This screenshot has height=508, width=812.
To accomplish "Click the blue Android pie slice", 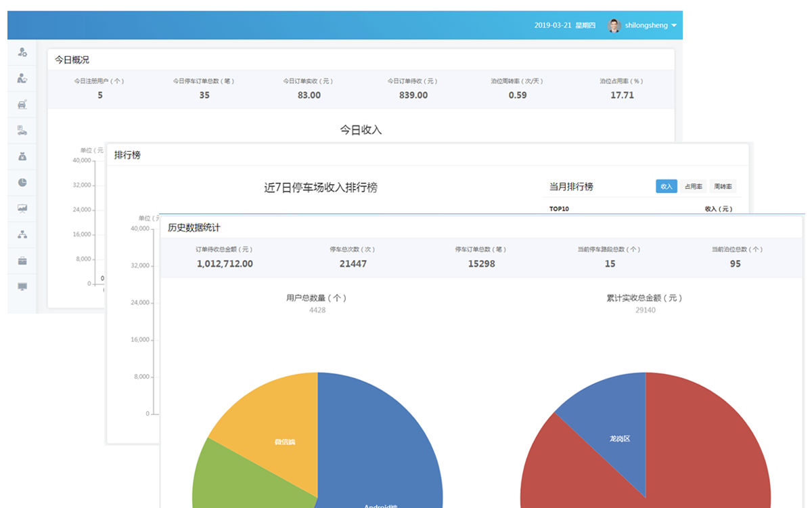I will [x=379, y=447].
